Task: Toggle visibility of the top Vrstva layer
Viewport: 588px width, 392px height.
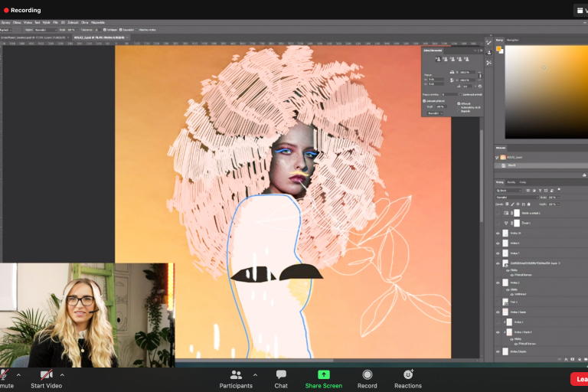Action: [498, 233]
